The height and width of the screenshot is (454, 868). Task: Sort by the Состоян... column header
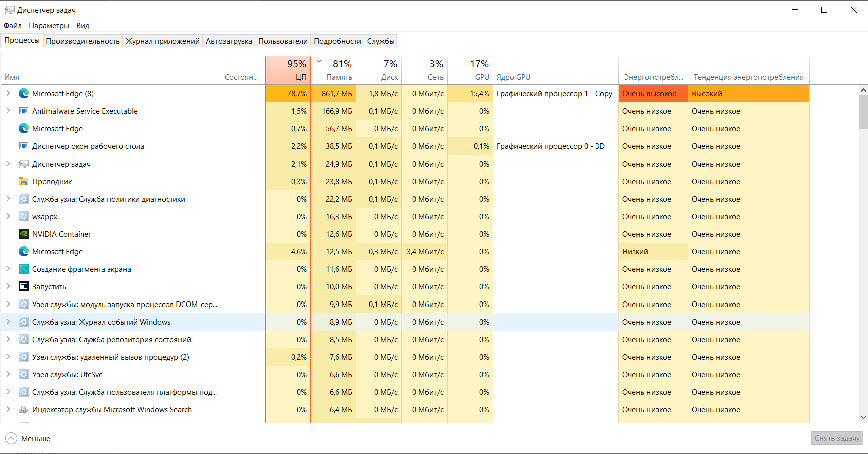[243, 70]
